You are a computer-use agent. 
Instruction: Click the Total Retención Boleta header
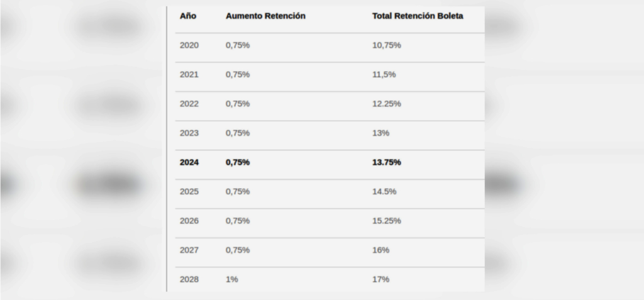click(x=418, y=16)
